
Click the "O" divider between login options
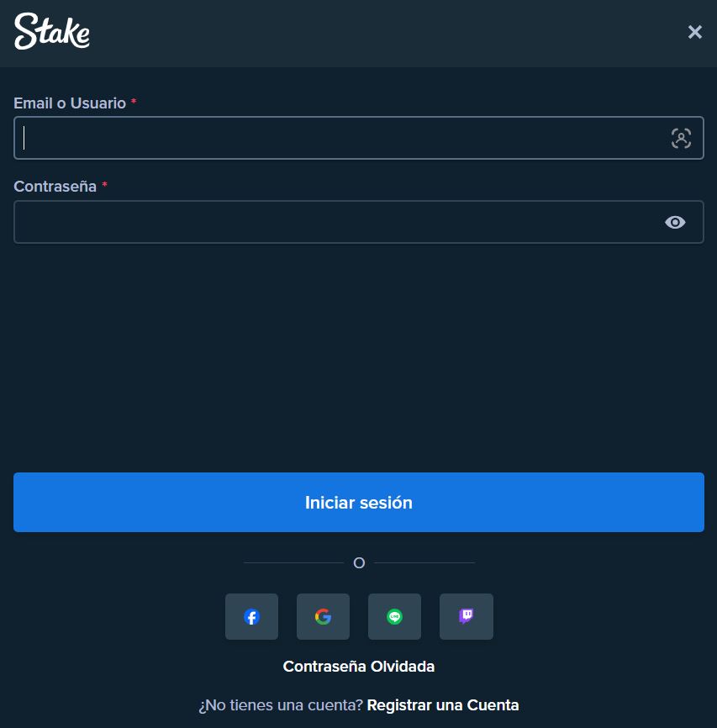359,562
